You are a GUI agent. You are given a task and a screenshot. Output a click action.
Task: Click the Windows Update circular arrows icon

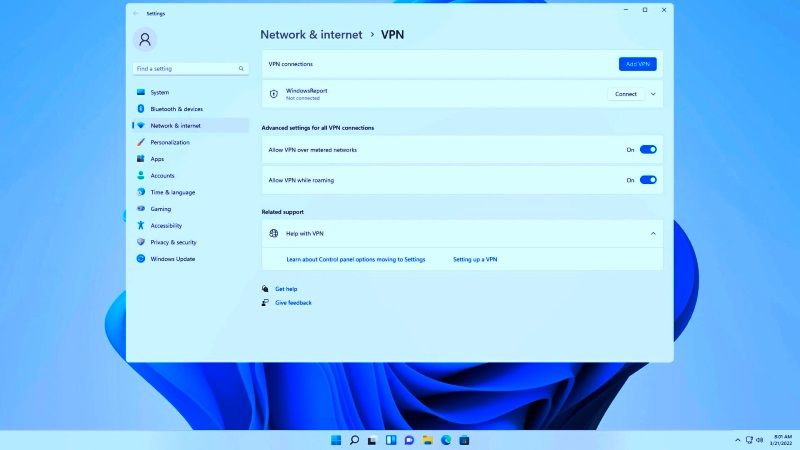(141, 259)
